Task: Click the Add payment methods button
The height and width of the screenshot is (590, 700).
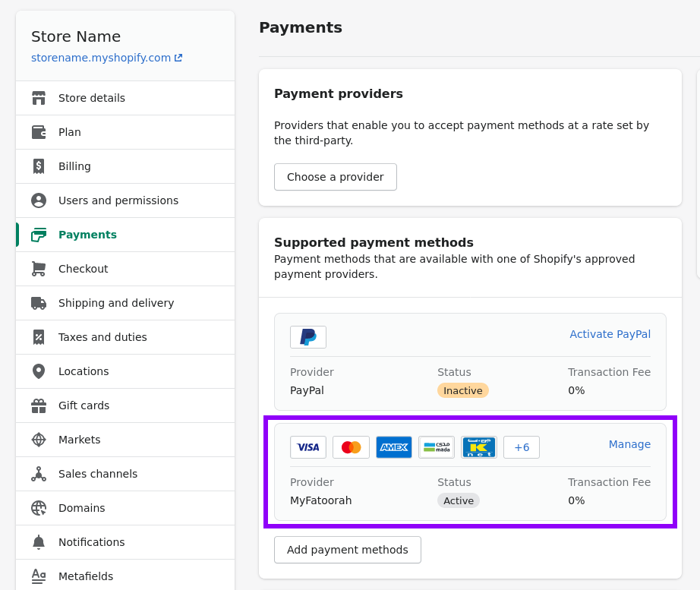Action: [x=348, y=550]
